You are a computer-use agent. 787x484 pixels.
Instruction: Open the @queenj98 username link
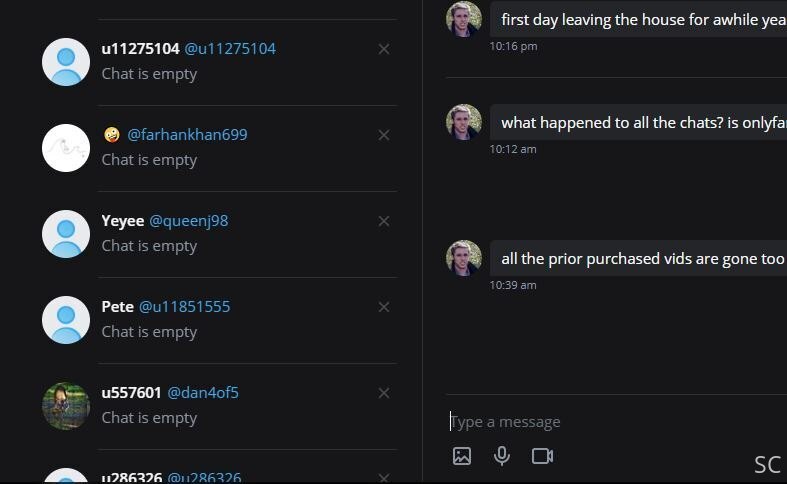(189, 221)
